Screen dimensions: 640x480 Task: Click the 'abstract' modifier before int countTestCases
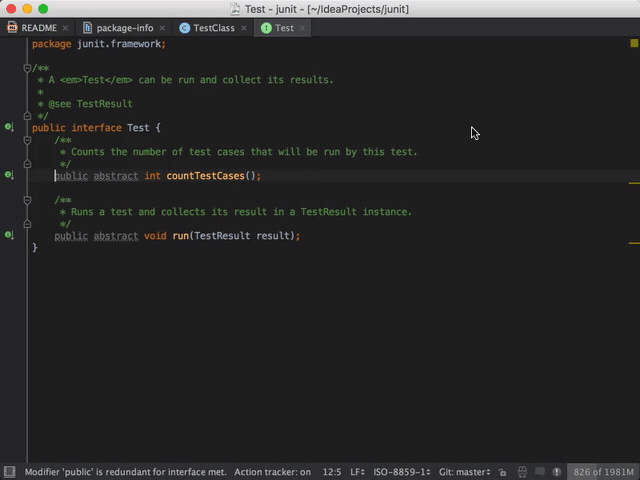click(116, 176)
